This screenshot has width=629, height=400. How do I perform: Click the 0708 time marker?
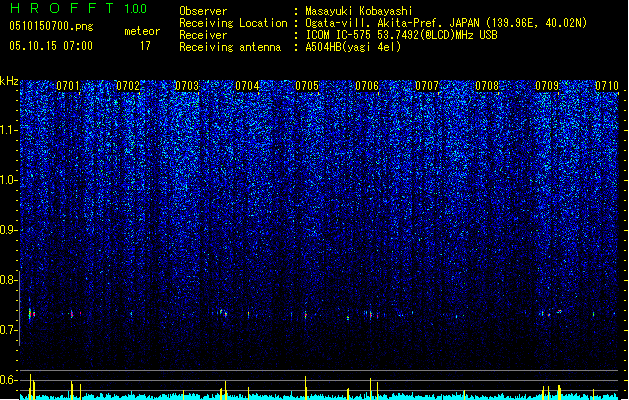point(487,86)
